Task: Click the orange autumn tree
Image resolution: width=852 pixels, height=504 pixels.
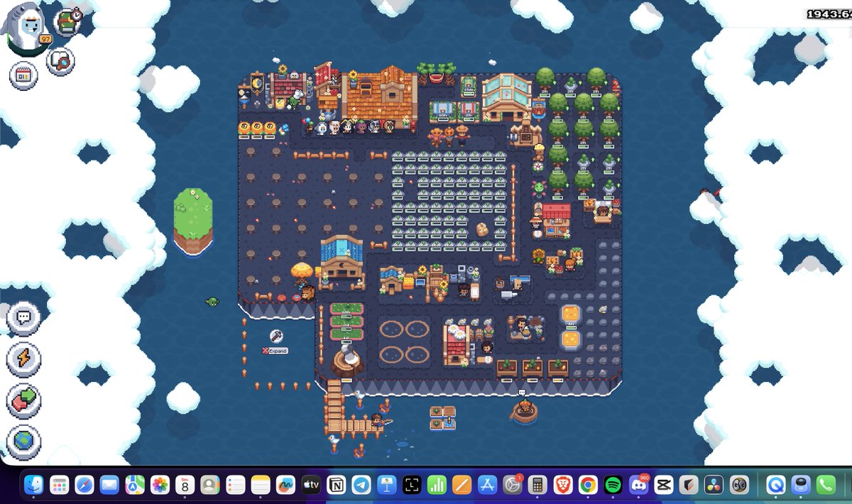Action: coord(302,273)
